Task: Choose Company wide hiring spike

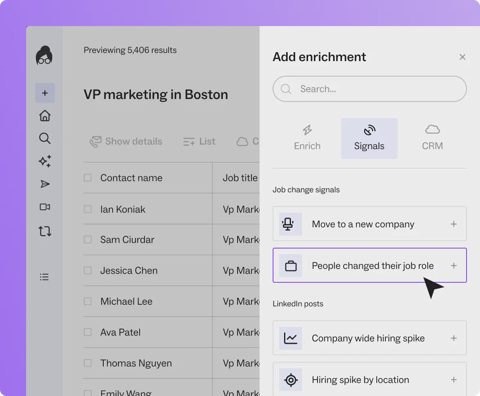Action: tap(369, 338)
